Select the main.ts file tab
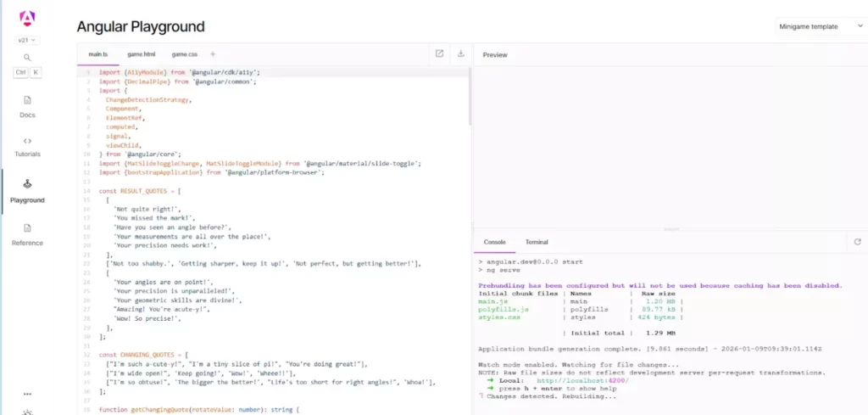This screenshot has width=868, height=415. 97,54
